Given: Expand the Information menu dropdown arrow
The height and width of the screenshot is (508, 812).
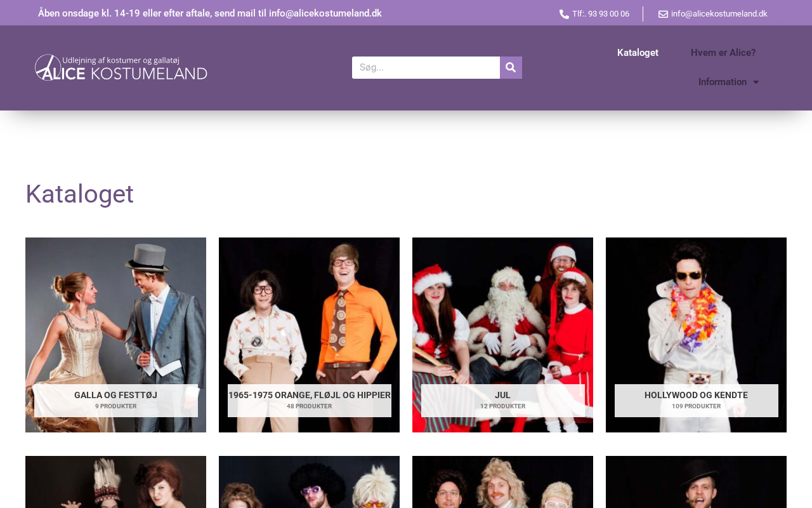Looking at the screenshot, I should tap(756, 82).
